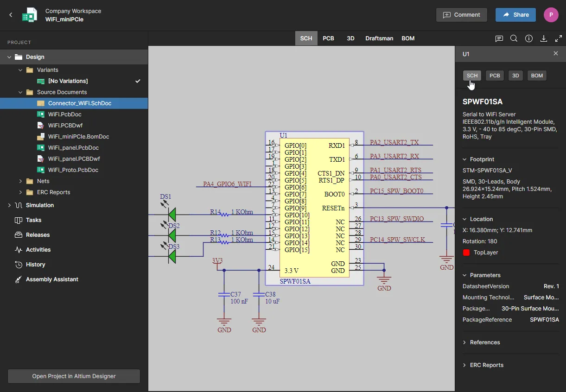566x392 pixels.
Task: Switch to the Draftsman tab
Action: 379,38
